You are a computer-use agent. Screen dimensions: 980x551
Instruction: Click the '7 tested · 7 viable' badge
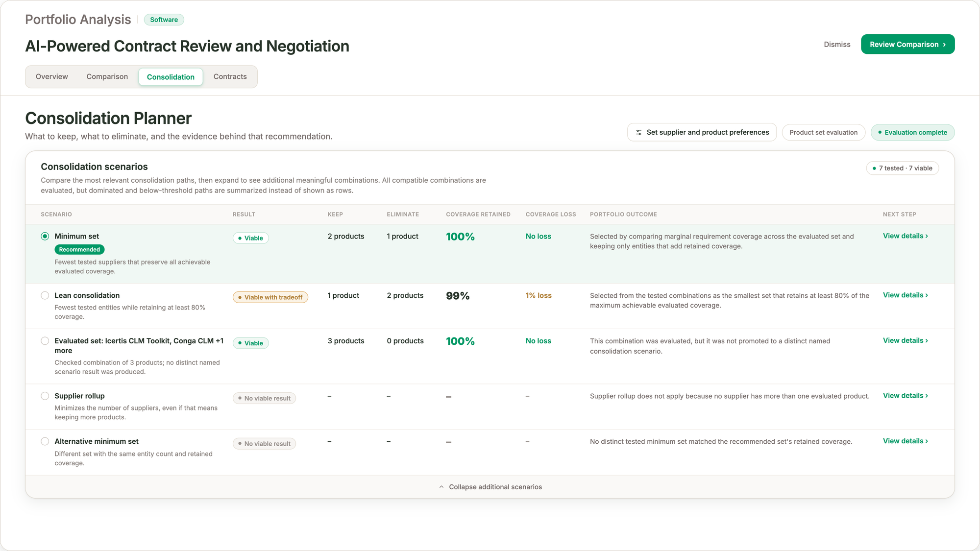902,168
